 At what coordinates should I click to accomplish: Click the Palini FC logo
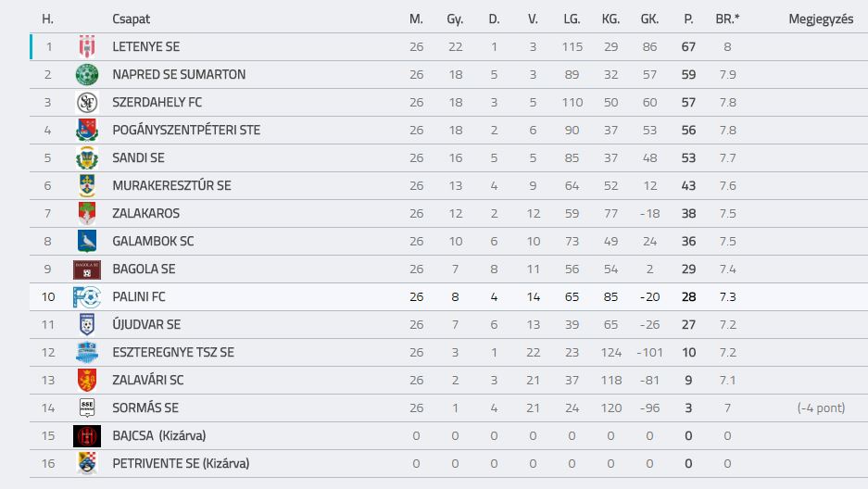(87, 297)
